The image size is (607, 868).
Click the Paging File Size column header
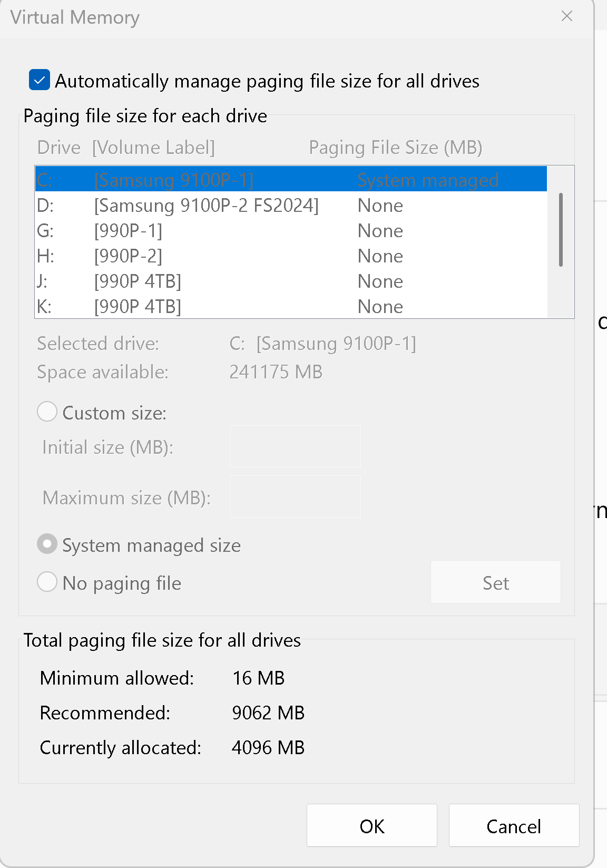click(395, 148)
